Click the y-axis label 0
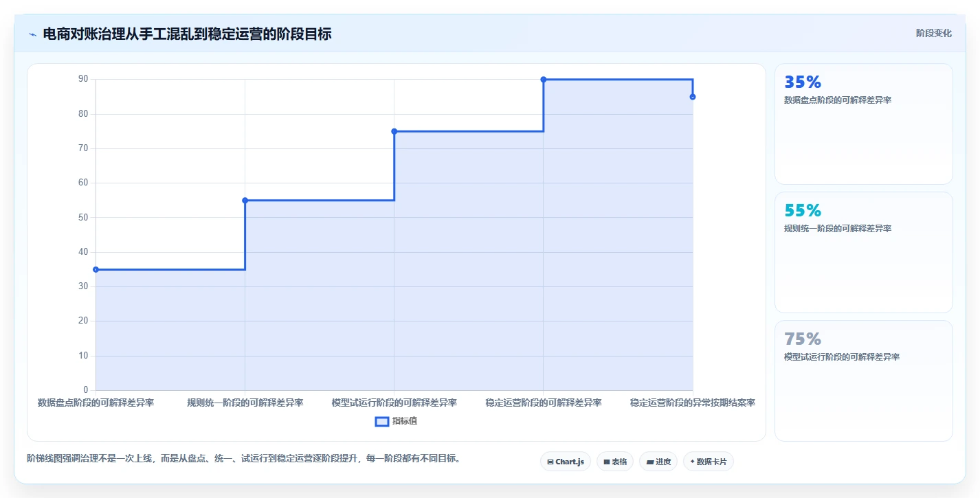Screen dimensions: 980x498 pyautogui.click(x=86, y=390)
